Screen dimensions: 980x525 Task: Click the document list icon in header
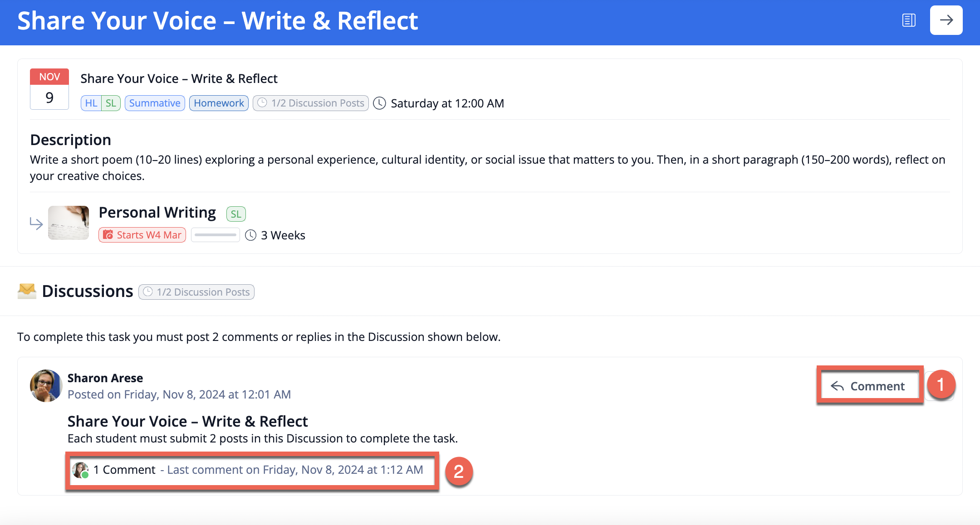[909, 20]
